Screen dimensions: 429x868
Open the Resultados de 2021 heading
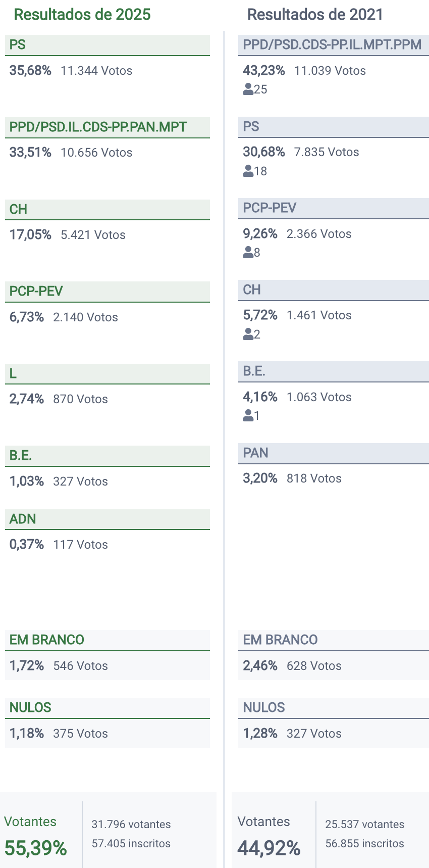click(x=315, y=15)
